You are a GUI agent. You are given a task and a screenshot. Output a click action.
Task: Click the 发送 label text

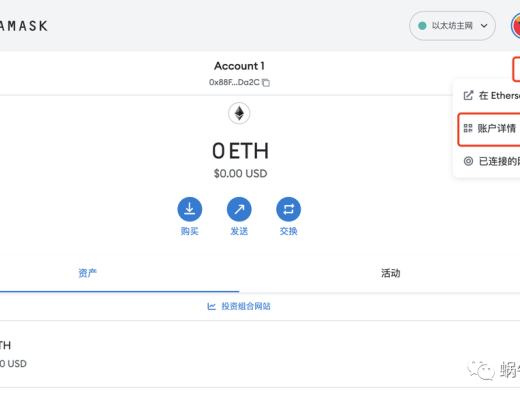pyautogui.click(x=239, y=231)
